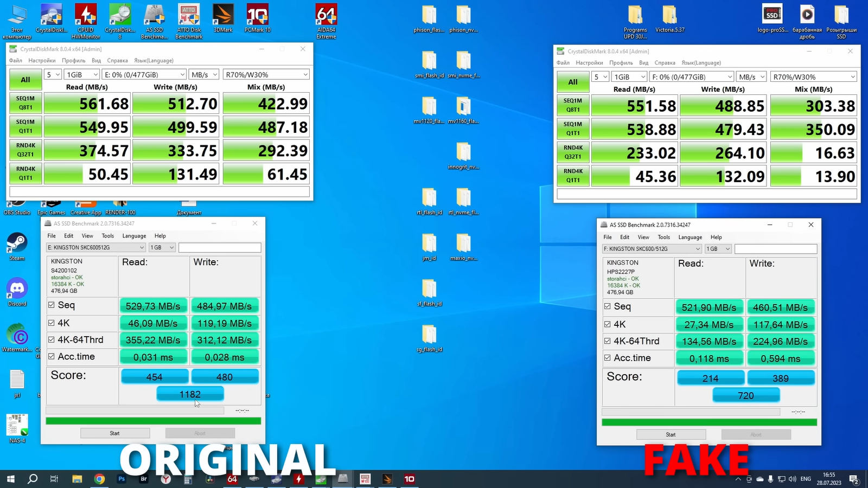The image size is (868, 488).
Task: Open the ATTO Disk Benchmark icon
Action: (x=189, y=16)
